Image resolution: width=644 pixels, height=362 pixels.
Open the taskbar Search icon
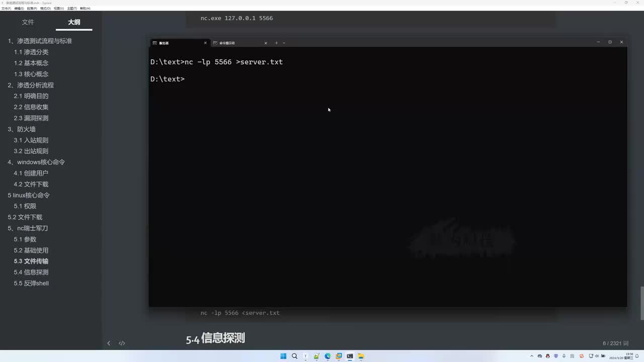pos(294,356)
